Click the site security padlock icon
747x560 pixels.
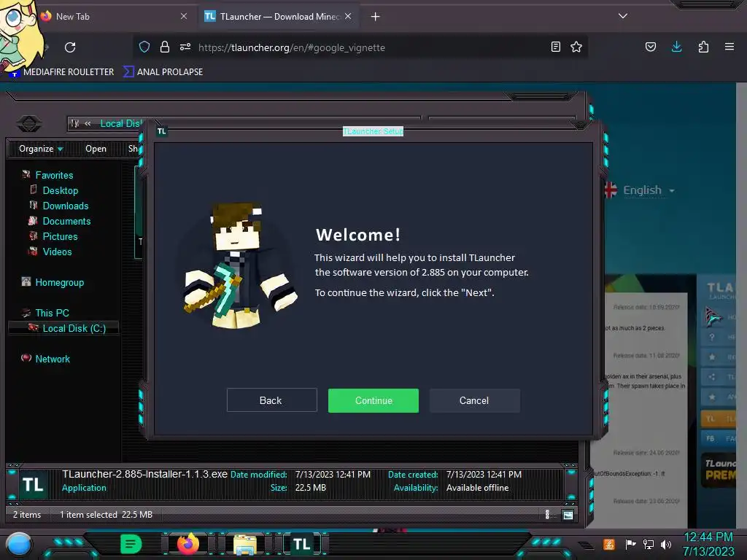point(165,47)
